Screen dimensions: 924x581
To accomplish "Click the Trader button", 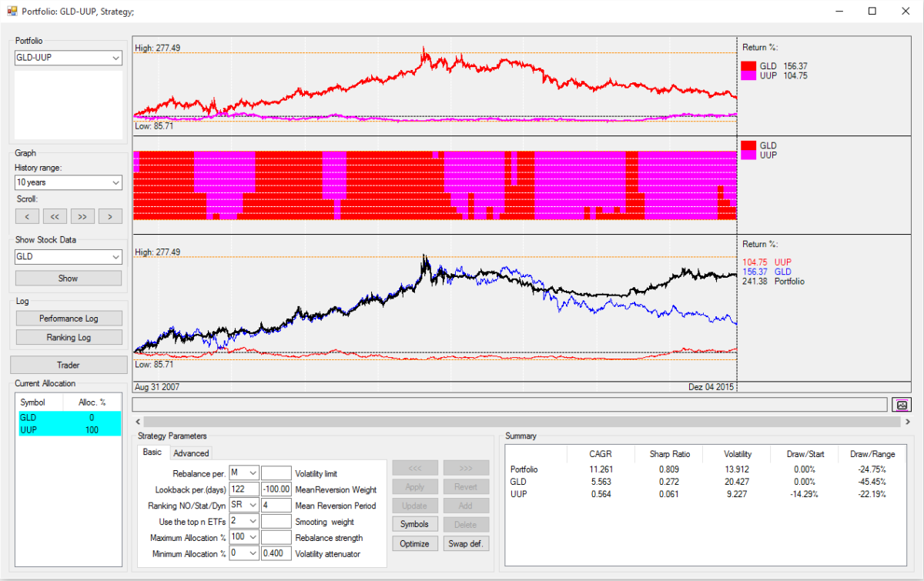I will (x=69, y=365).
